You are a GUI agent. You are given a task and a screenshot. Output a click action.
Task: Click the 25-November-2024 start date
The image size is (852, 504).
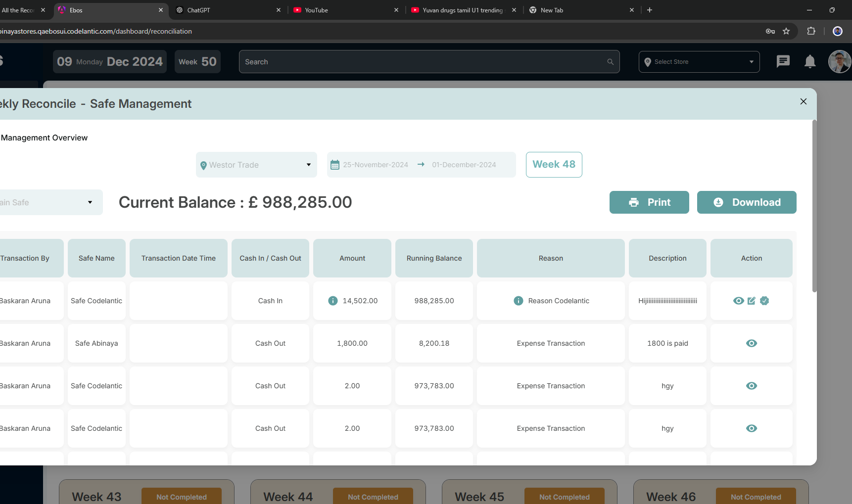[x=376, y=165]
